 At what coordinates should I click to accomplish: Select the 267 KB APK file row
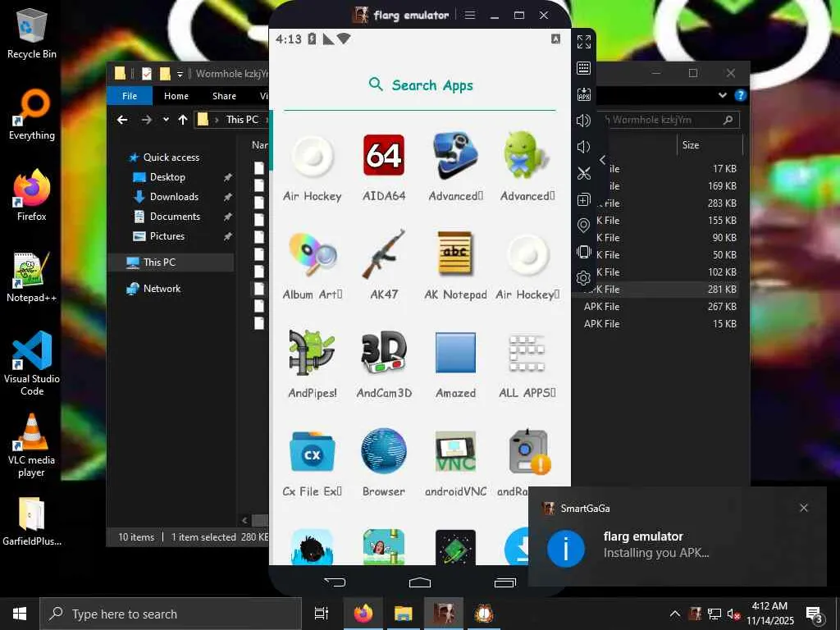click(660, 307)
